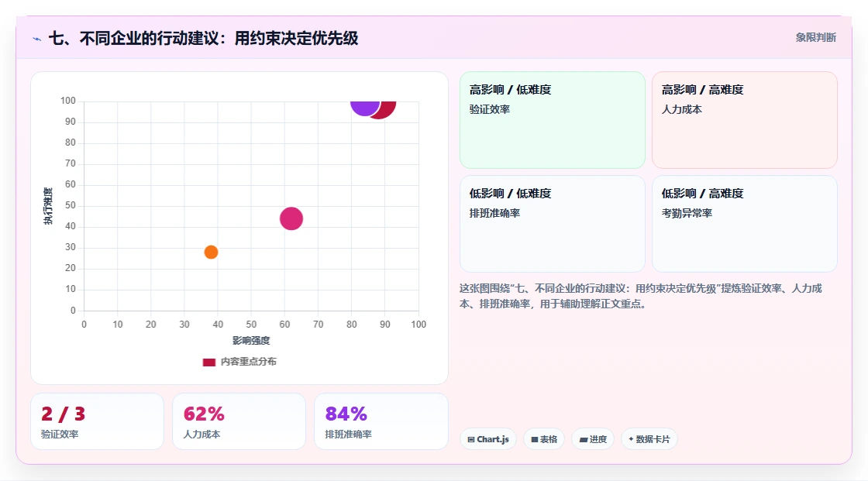Toggle the 内容重点分布 legend swatch
The height and width of the screenshot is (481, 868).
click(x=208, y=362)
